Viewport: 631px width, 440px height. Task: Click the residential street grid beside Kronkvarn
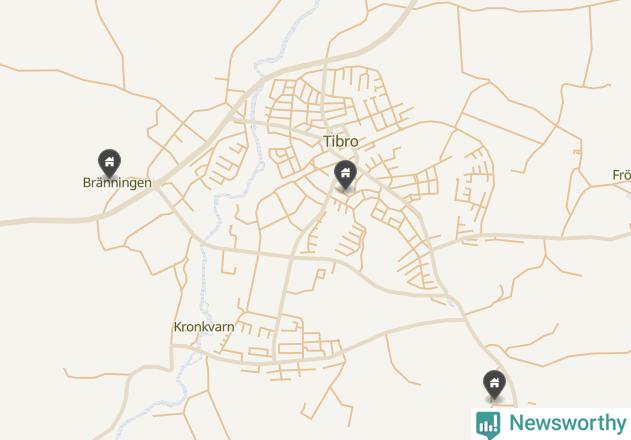282,342
